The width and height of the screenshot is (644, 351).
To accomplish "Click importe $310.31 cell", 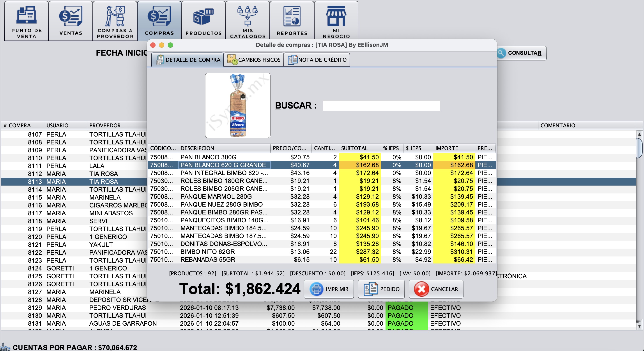I will point(454,252).
